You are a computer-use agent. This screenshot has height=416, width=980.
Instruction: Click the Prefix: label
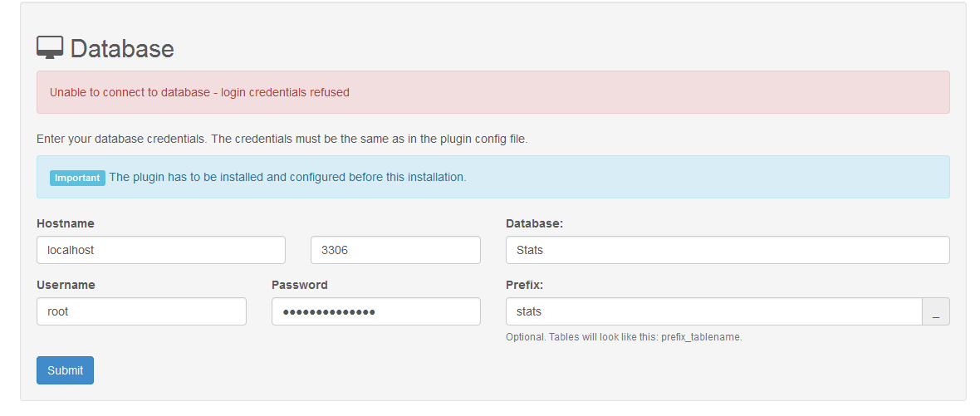[524, 285]
